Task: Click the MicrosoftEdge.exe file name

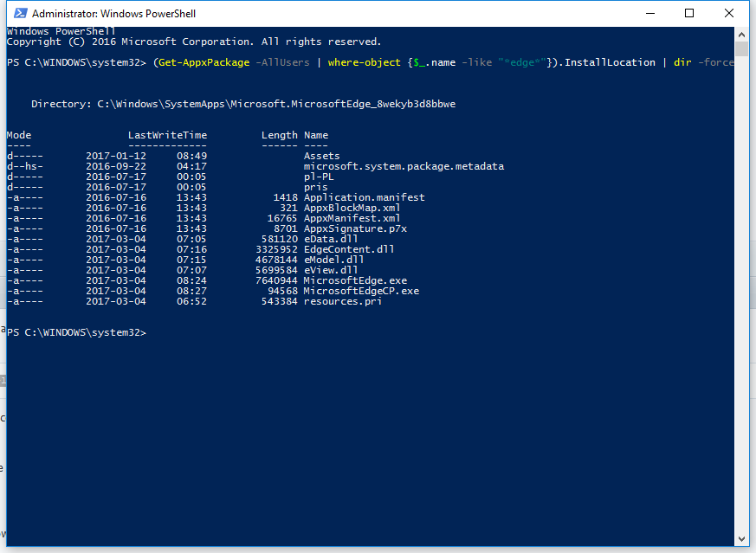Action: coord(355,280)
